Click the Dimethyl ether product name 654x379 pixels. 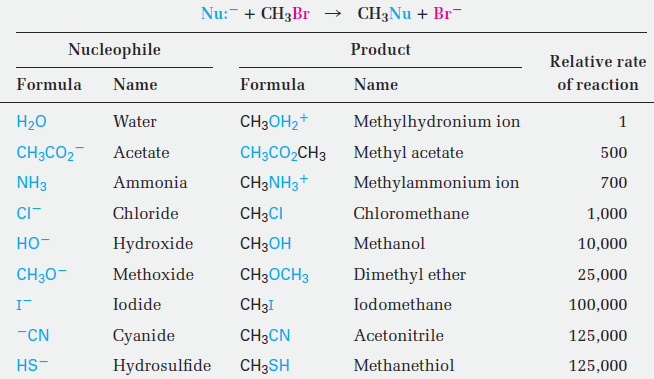410,274
